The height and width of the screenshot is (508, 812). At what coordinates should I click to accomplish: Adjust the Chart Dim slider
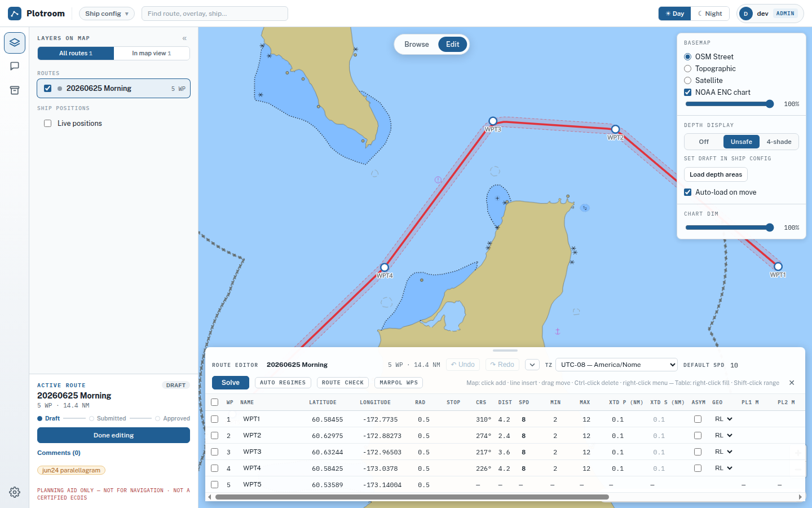(730, 227)
